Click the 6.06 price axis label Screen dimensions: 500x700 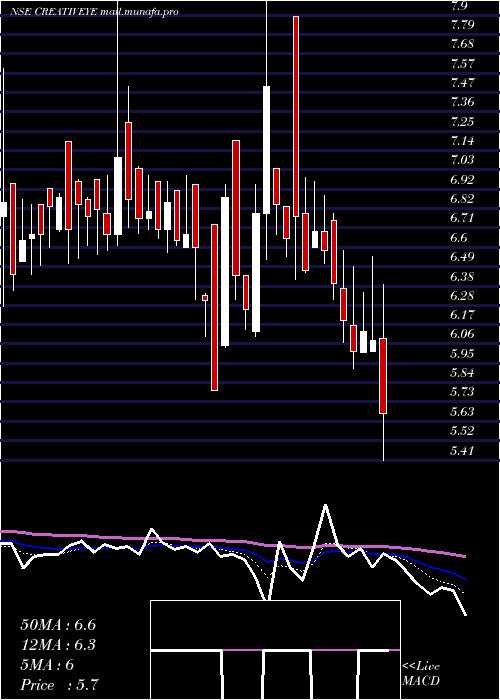point(462,334)
